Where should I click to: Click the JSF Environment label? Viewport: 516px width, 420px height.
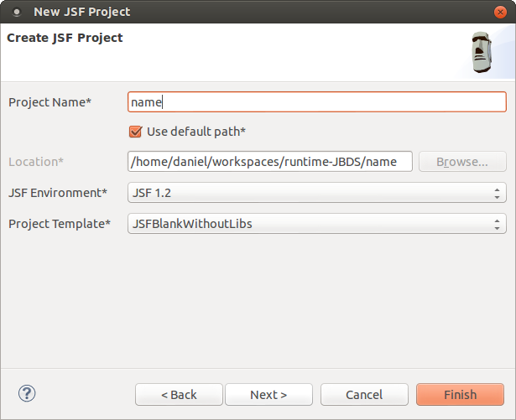[x=58, y=193]
